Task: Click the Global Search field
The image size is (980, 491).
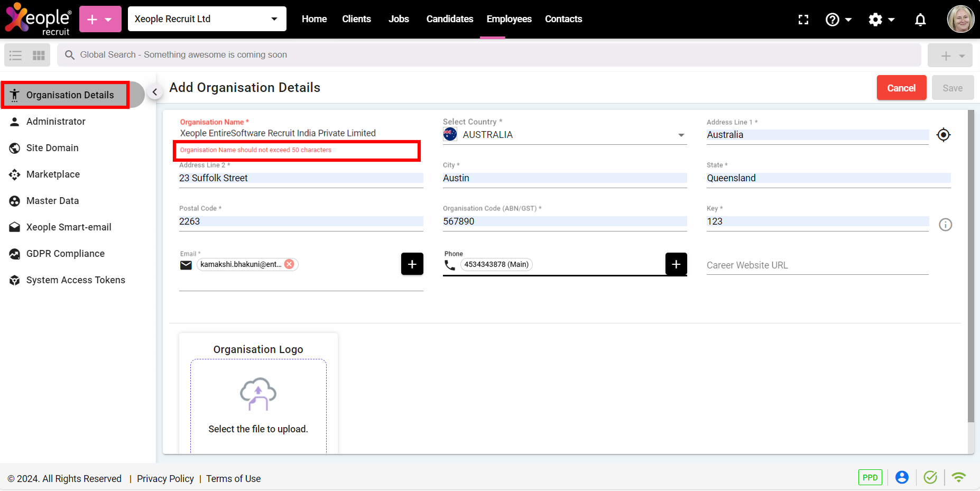Action: coord(489,55)
